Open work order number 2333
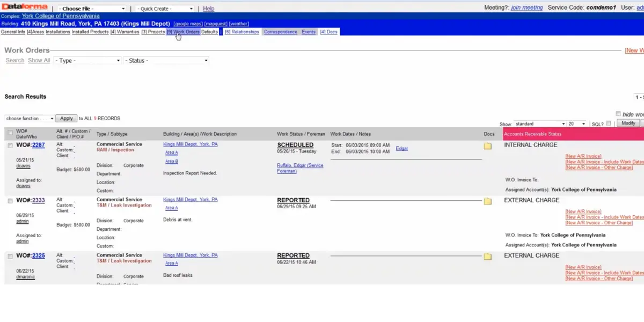The width and height of the screenshot is (644, 322). pos(39,200)
